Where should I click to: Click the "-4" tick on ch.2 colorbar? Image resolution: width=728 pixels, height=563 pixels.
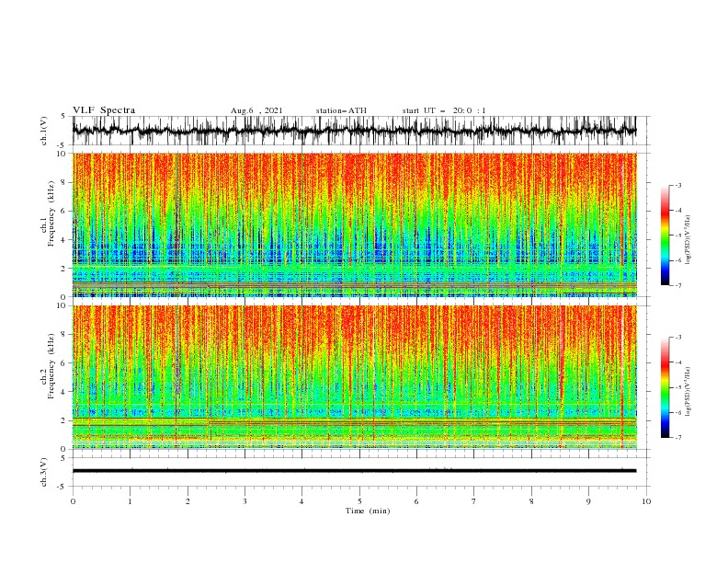[x=678, y=362]
